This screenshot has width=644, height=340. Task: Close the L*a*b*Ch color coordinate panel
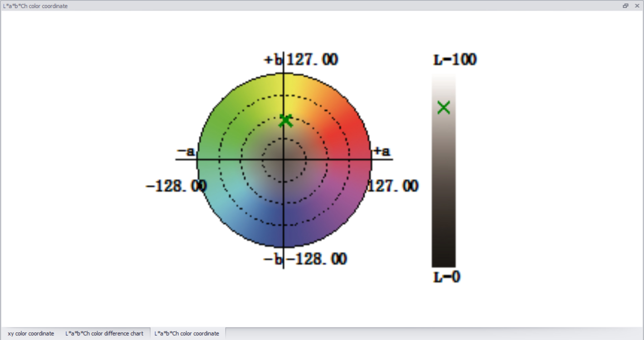[637, 6]
